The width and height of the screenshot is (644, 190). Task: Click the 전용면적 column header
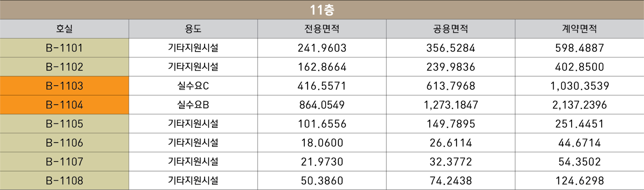click(x=322, y=29)
